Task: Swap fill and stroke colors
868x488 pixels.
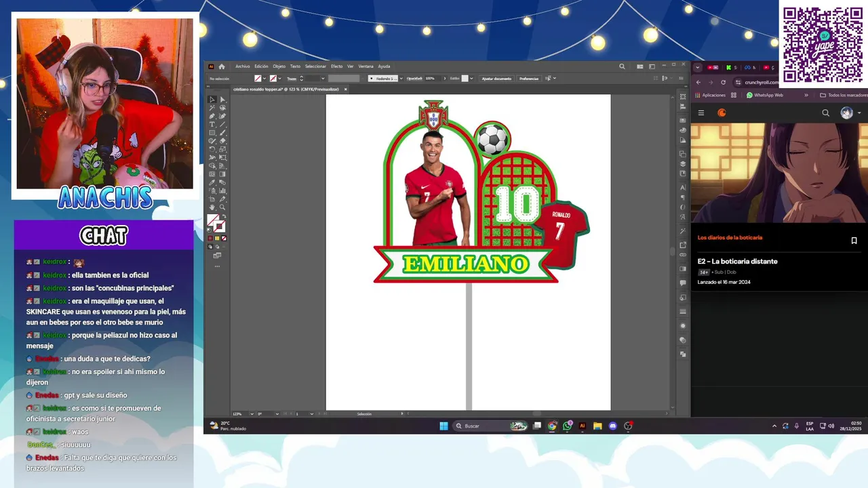Action: [225, 216]
